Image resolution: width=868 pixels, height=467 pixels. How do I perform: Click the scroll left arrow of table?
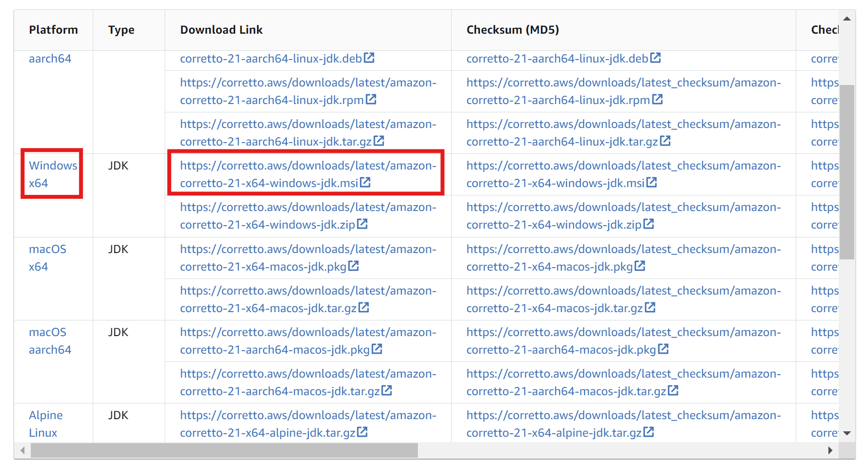click(22, 450)
